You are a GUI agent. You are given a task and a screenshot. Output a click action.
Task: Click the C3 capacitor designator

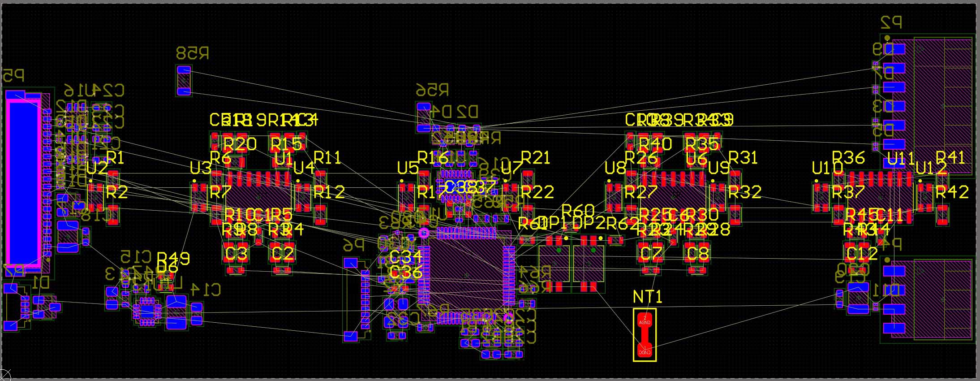click(x=236, y=254)
